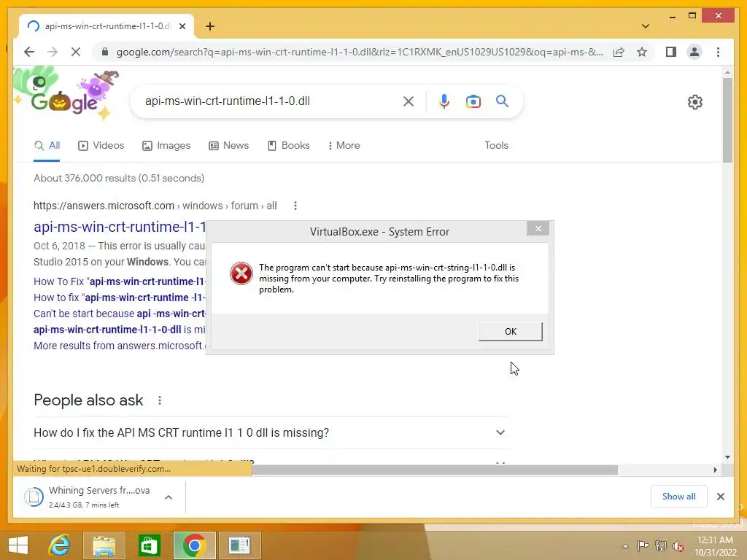Switch to Videos results
The height and width of the screenshot is (560, 747).
pos(101,146)
